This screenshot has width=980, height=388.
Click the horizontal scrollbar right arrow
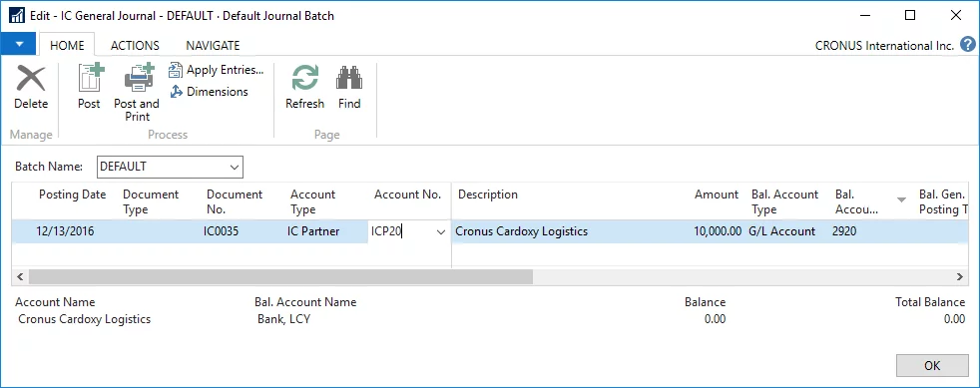coord(960,276)
